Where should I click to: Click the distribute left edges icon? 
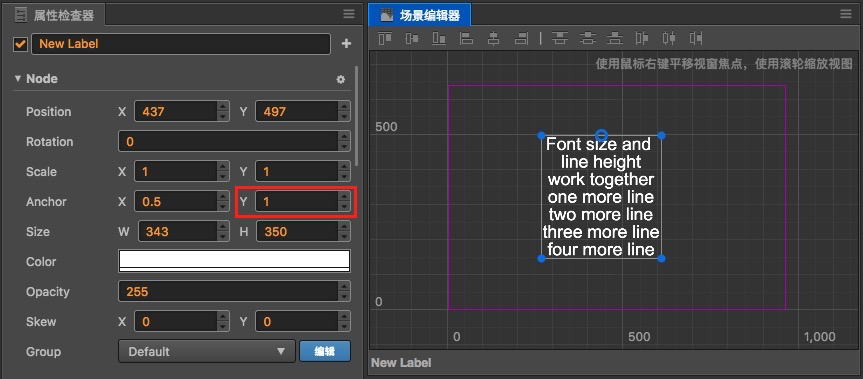[642, 38]
